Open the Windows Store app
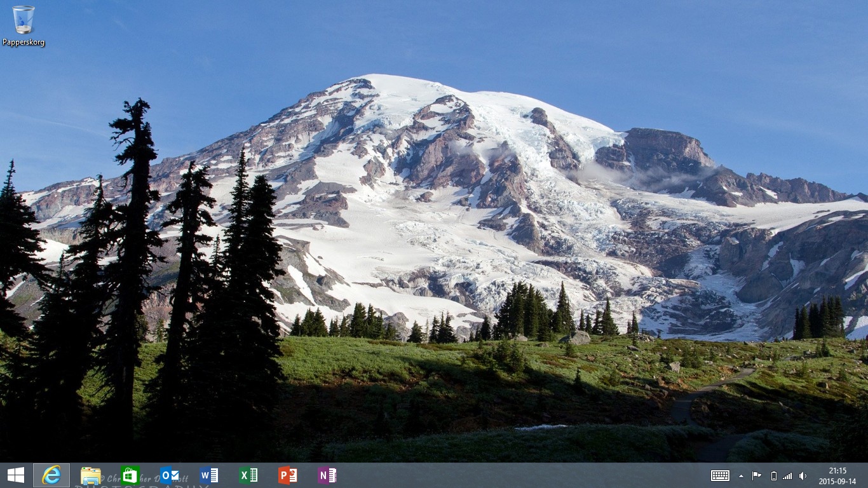 coord(130,475)
